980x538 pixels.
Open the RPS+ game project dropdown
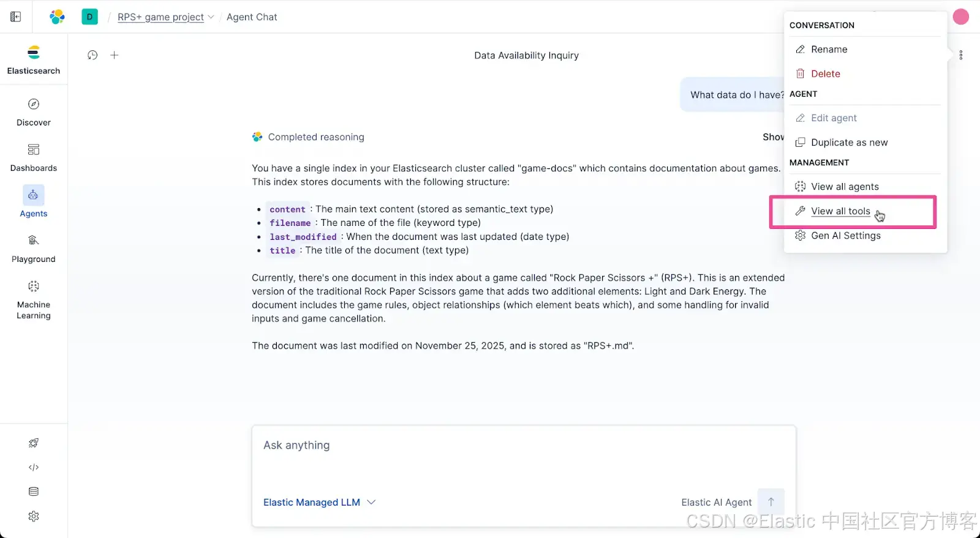(x=165, y=17)
